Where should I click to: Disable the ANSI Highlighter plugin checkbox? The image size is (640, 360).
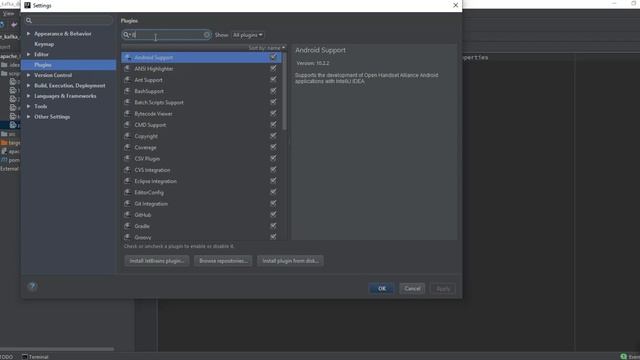point(273,68)
